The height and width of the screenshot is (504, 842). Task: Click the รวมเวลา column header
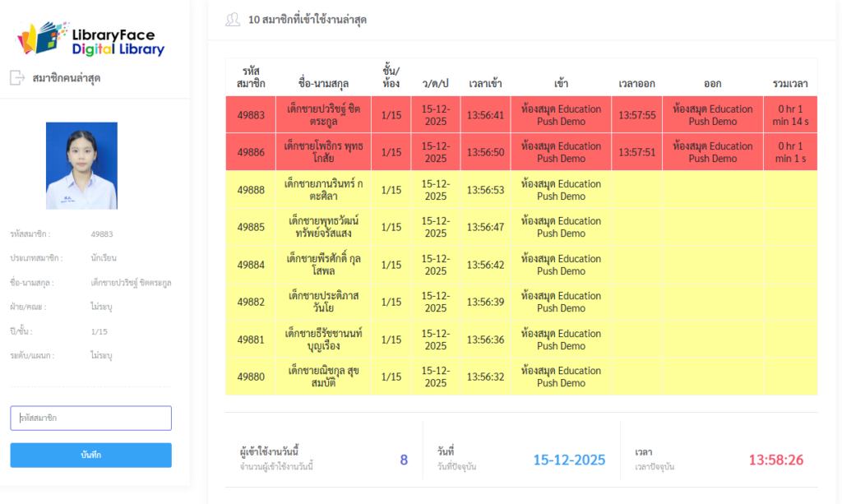(x=790, y=84)
